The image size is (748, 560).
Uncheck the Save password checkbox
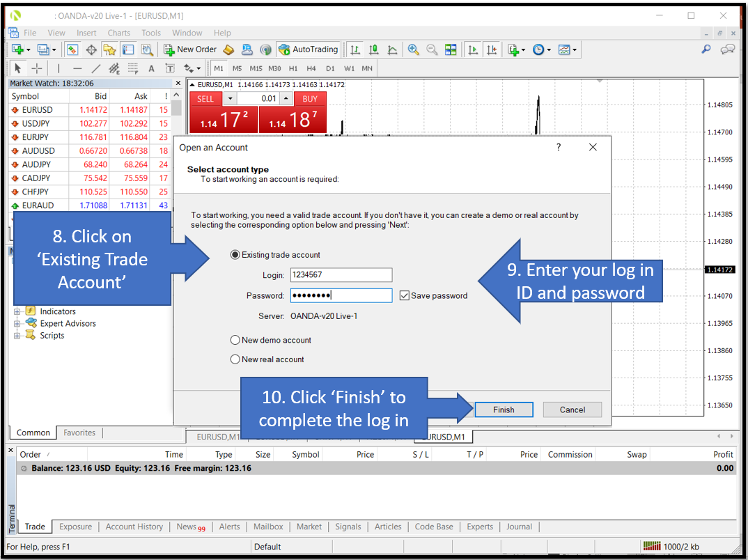click(405, 296)
